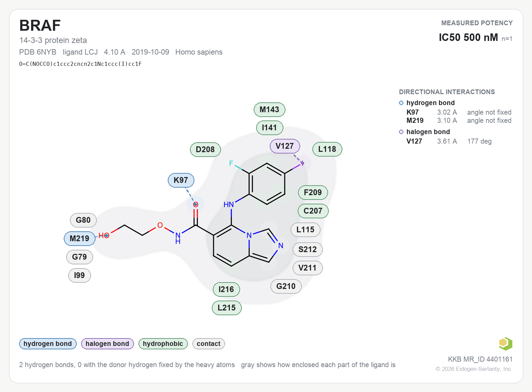Click the '3.02 A' distance value
The width and height of the screenshot is (532, 392).
tap(447, 112)
